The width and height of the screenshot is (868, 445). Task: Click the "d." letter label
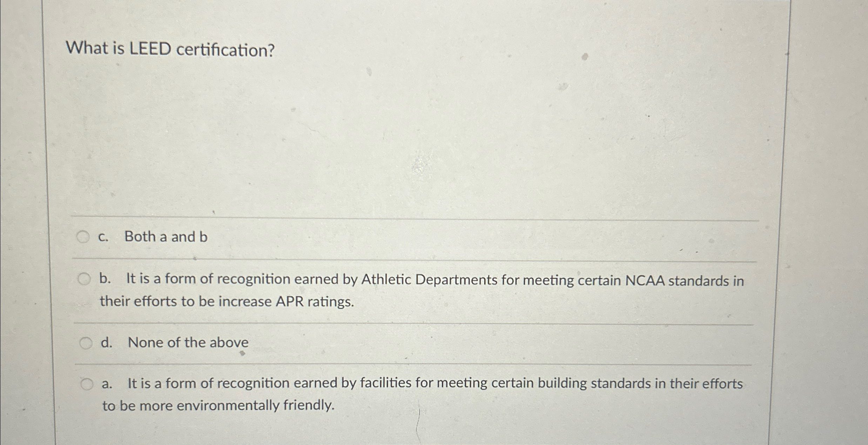pyautogui.click(x=106, y=342)
